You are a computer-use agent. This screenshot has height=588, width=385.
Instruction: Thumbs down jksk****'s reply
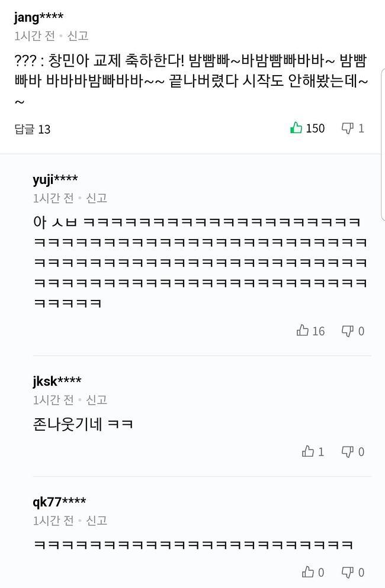click(x=348, y=451)
